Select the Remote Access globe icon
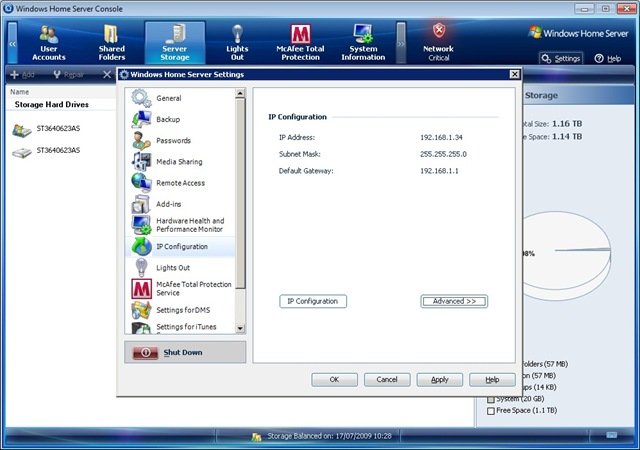 (141, 183)
